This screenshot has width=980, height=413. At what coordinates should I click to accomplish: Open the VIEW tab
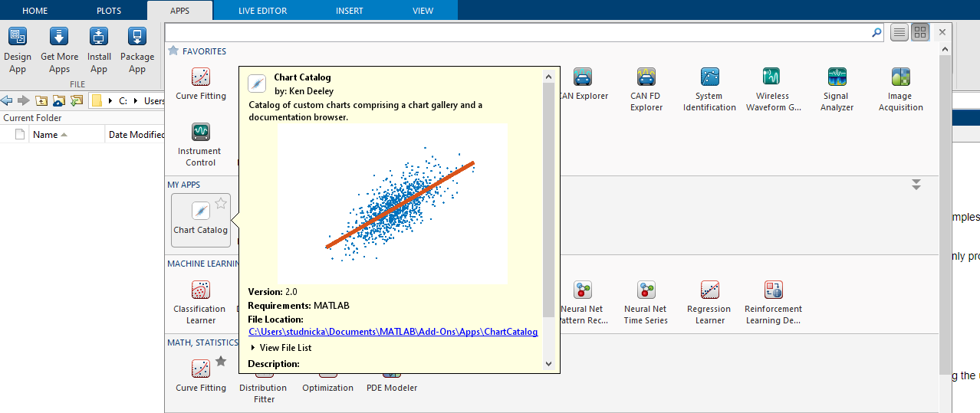coord(423,11)
